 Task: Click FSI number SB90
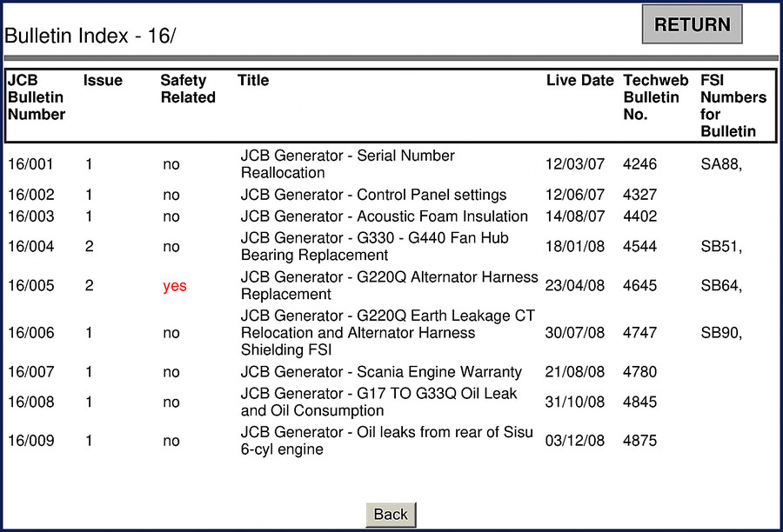[x=721, y=333]
